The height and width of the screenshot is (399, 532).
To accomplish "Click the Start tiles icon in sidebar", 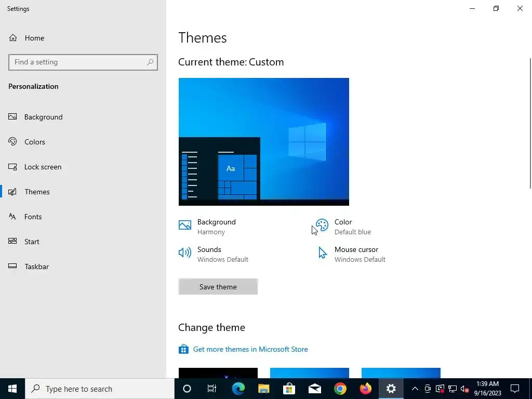I will 12,241.
